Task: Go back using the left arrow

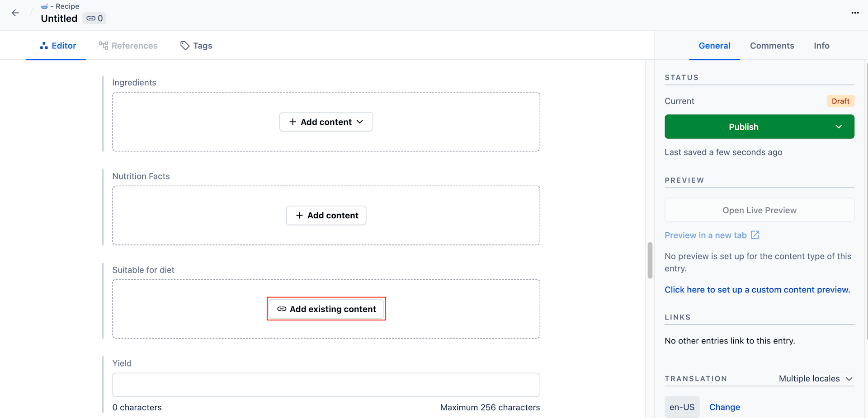Action: tap(15, 13)
